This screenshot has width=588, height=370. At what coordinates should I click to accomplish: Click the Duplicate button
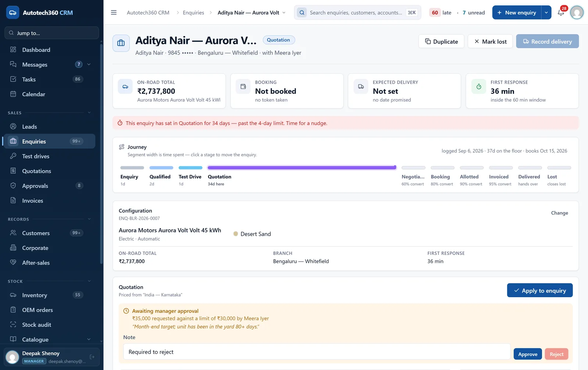441,41
